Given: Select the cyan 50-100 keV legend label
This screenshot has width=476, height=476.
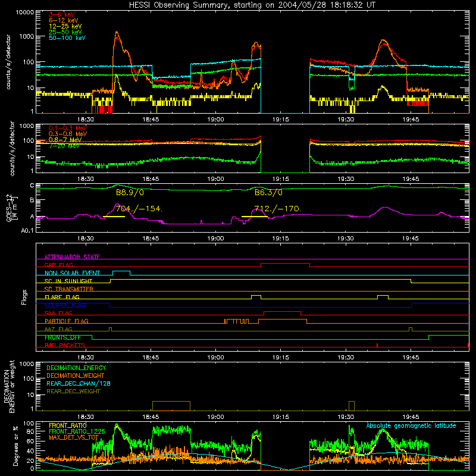Looking at the screenshot, I should [67, 37].
